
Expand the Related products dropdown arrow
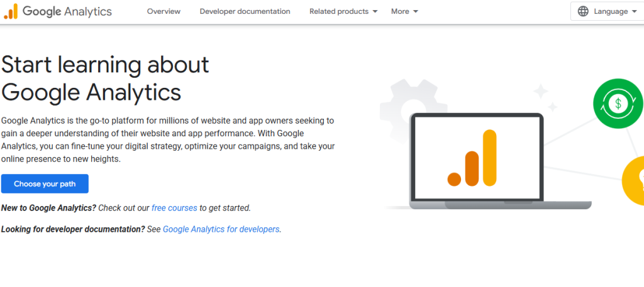pos(375,11)
